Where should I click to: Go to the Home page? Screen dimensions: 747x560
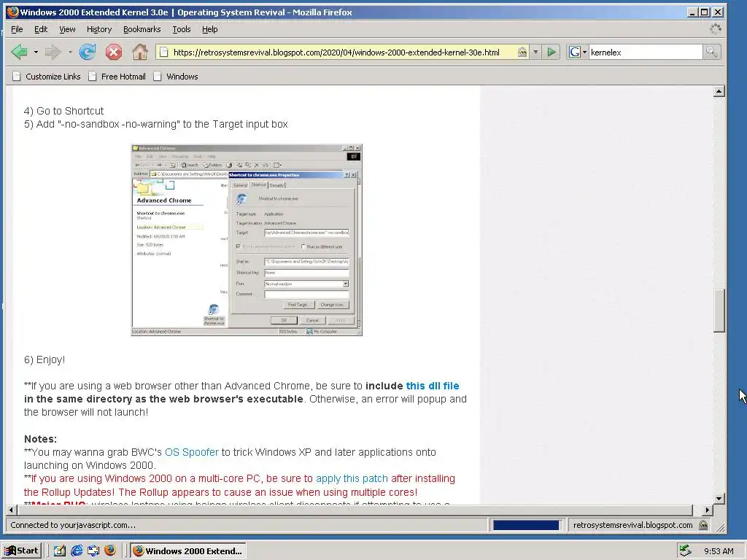[x=140, y=52]
